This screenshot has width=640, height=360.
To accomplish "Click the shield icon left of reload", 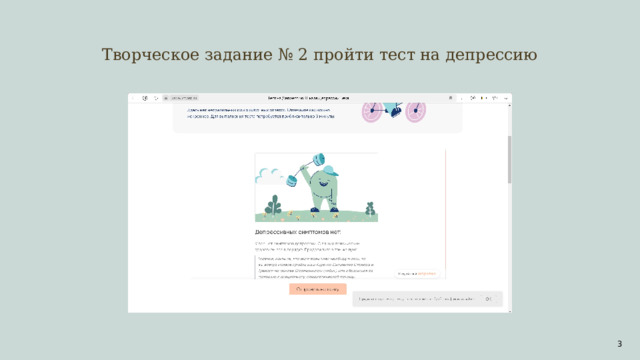I will [144, 98].
